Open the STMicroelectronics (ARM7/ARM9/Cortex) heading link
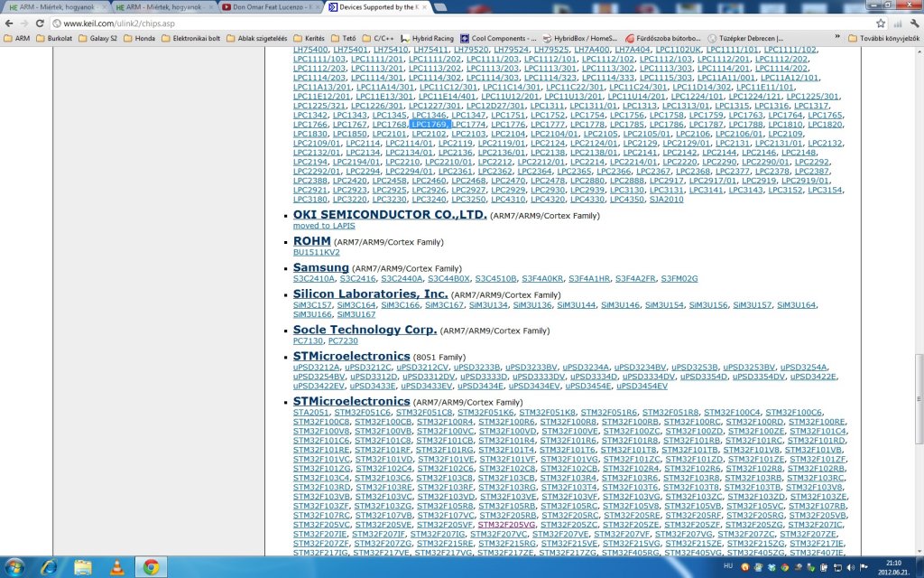 [x=351, y=401]
